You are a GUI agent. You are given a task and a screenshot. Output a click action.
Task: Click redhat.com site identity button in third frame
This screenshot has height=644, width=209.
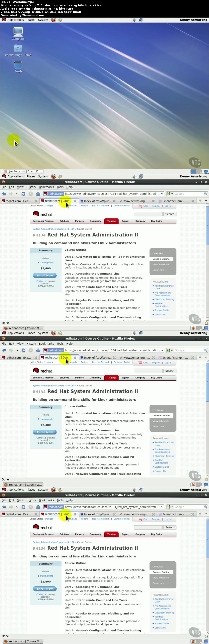click(53, 350)
